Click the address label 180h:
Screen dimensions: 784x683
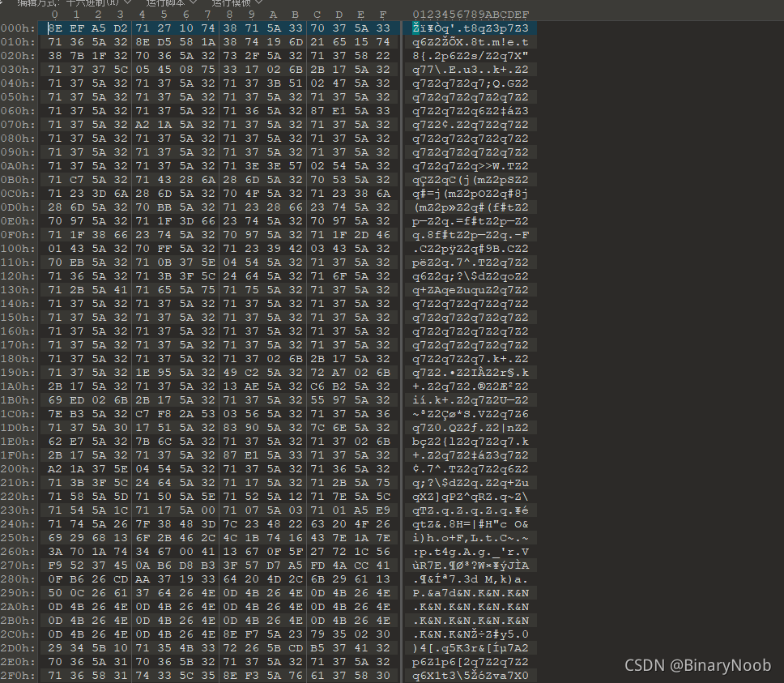coord(18,359)
